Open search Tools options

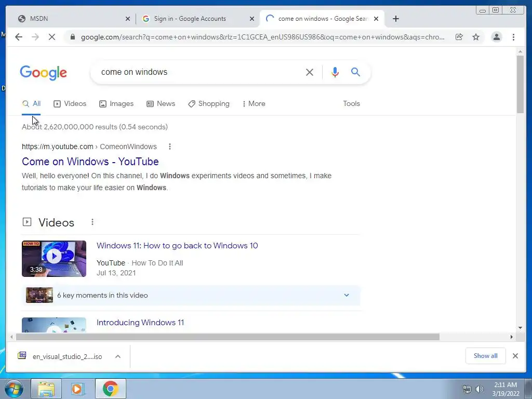(x=352, y=103)
